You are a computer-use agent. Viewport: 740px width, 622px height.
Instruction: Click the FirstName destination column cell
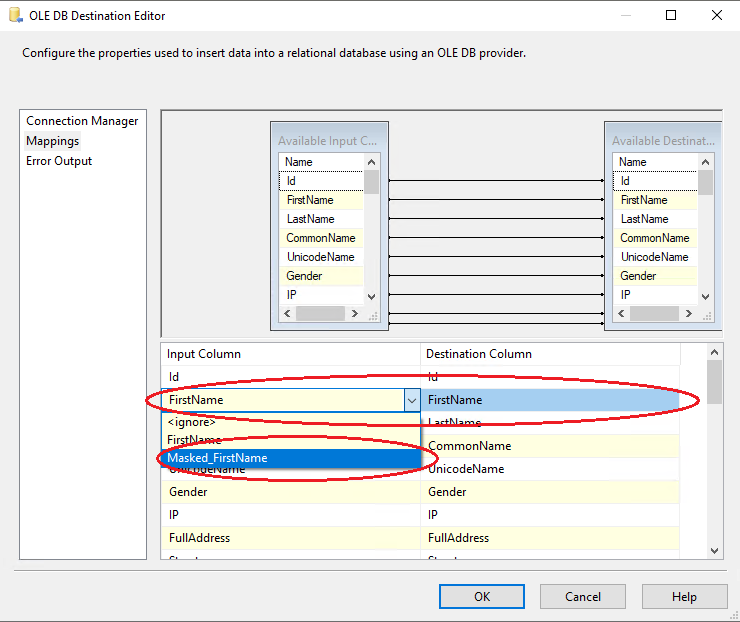point(550,400)
